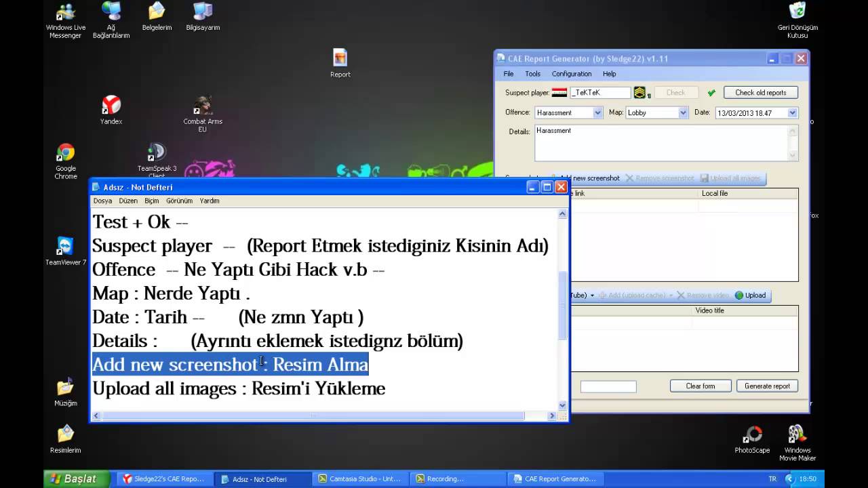Image resolution: width=868 pixels, height=488 pixels.
Task: Open File menu in CAE Report Generator
Action: pos(509,74)
